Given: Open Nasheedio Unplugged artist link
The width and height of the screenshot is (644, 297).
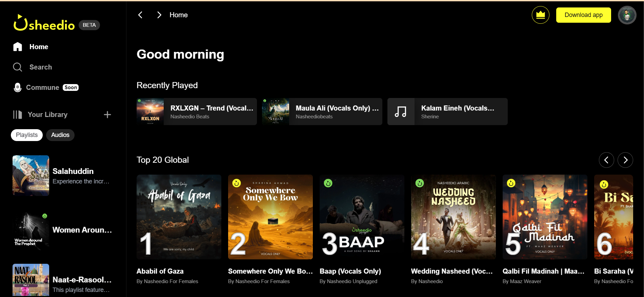Looking at the screenshot, I should 348,281.
